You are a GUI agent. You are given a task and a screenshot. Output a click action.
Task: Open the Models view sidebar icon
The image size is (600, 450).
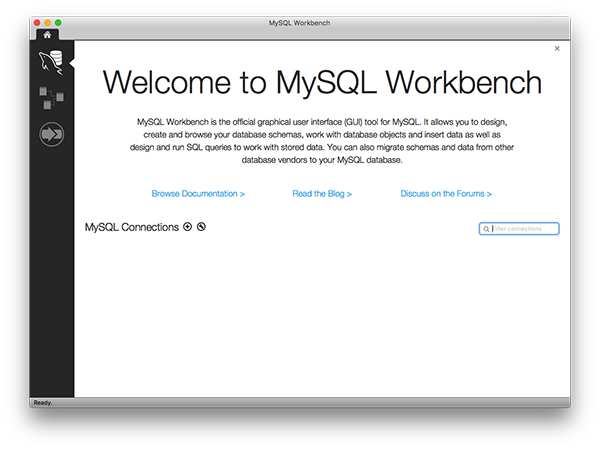coord(51,98)
